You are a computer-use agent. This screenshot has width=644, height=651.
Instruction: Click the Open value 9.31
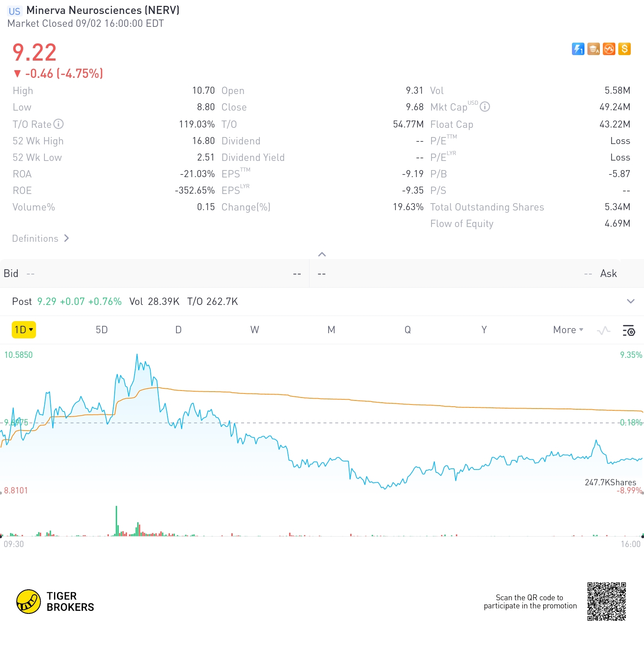[x=415, y=90]
